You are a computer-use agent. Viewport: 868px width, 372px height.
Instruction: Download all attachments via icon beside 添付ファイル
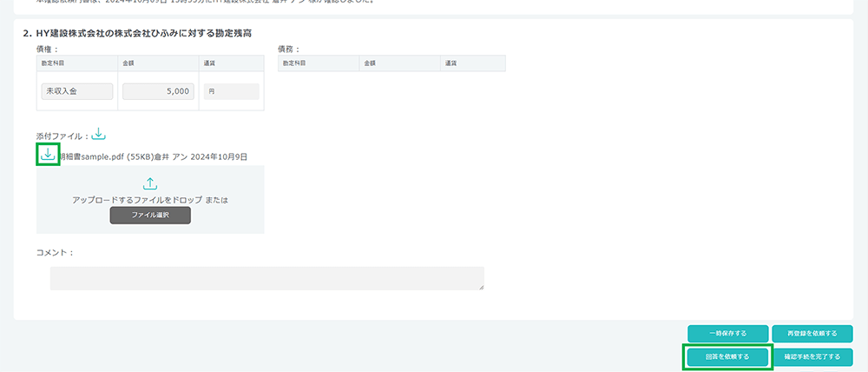(x=98, y=134)
